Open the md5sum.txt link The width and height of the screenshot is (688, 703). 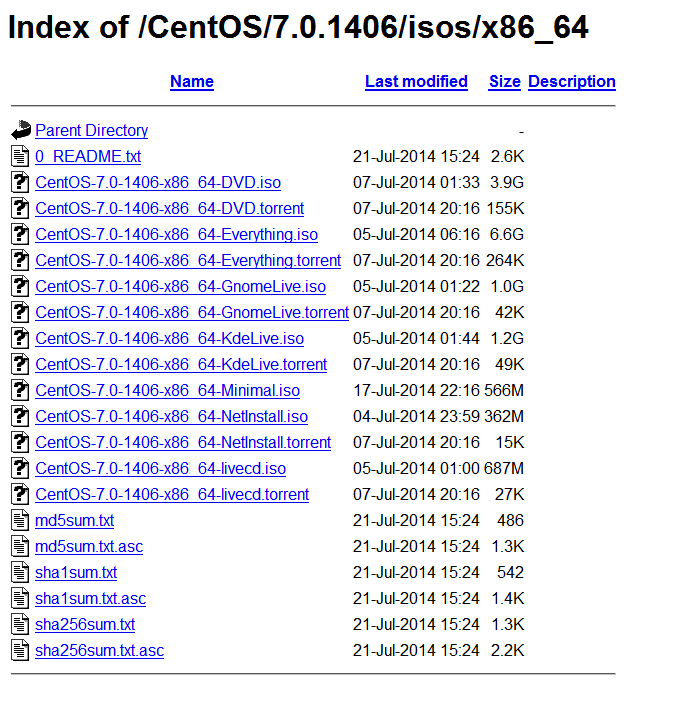click(x=74, y=521)
